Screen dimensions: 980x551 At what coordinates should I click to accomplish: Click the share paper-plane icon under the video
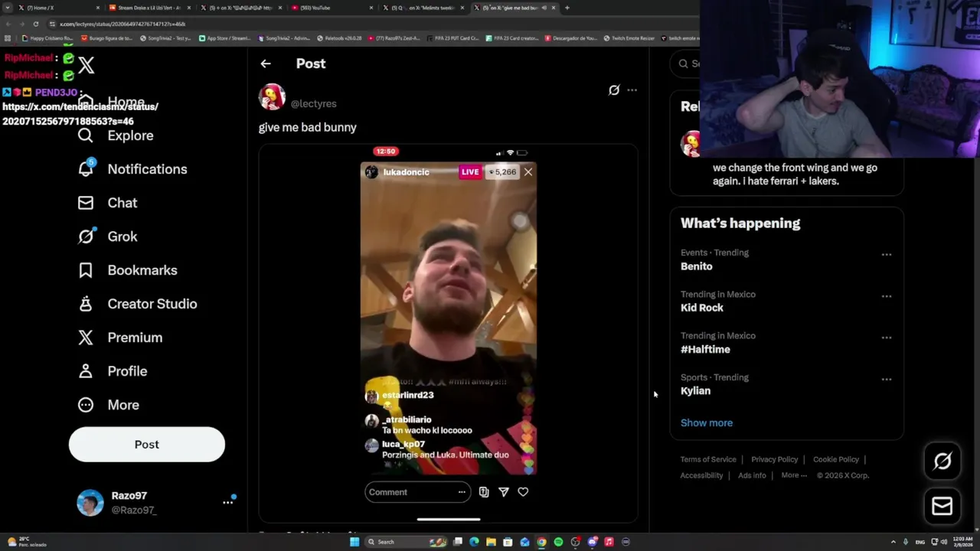504,492
